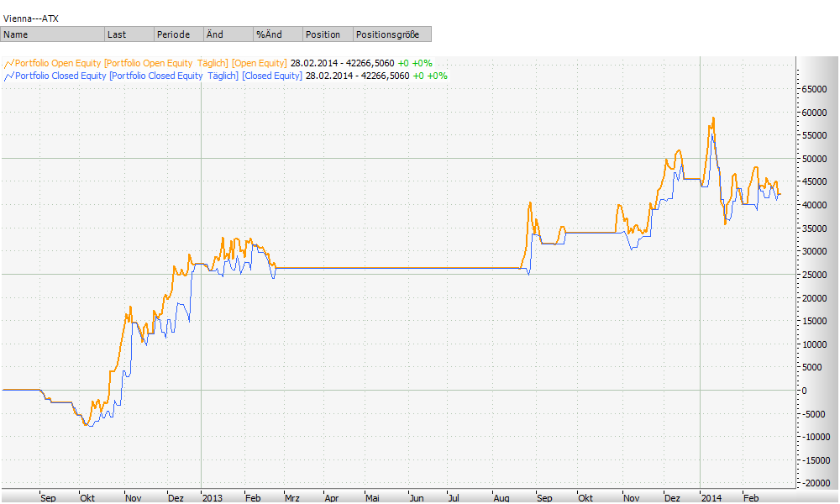Click the blue Closed Equity line icon
The image size is (840, 504).
pyautogui.click(x=9, y=76)
